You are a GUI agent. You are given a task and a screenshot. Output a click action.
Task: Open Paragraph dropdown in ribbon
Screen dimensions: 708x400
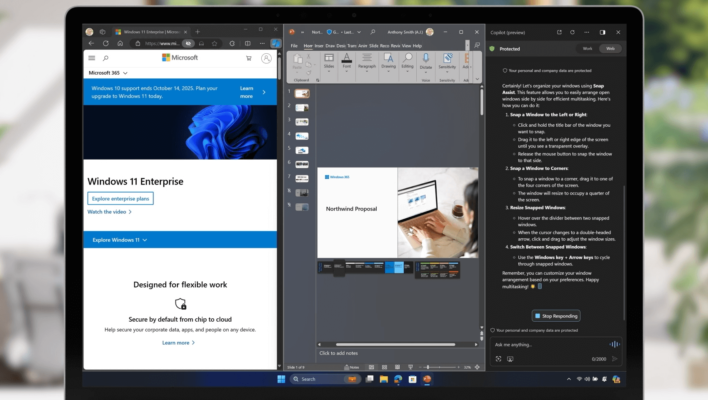[367, 62]
